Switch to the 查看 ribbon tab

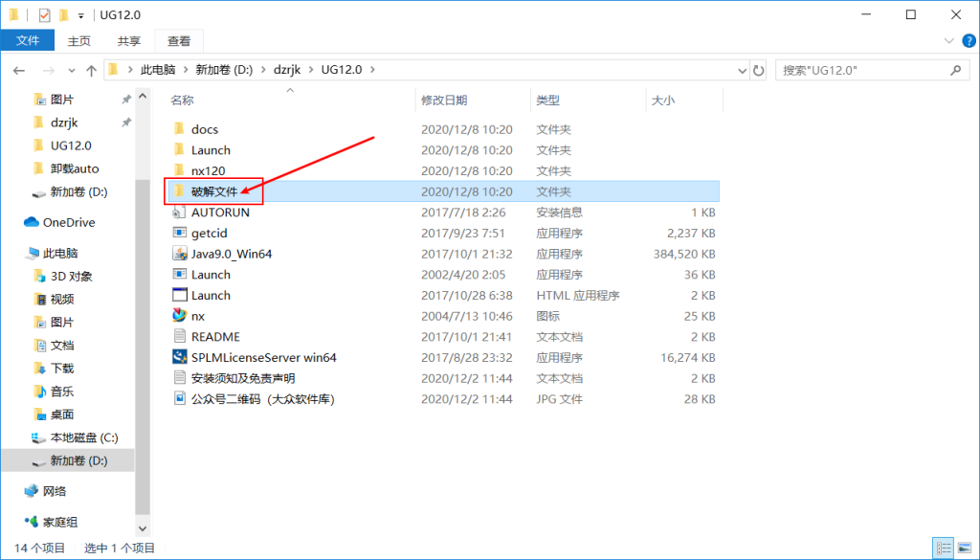(x=179, y=41)
